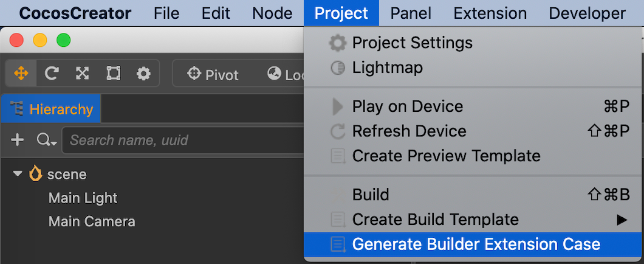Screen dimensions: 644x264
Task: Select the Main Camera node
Action: [x=92, y=221]
